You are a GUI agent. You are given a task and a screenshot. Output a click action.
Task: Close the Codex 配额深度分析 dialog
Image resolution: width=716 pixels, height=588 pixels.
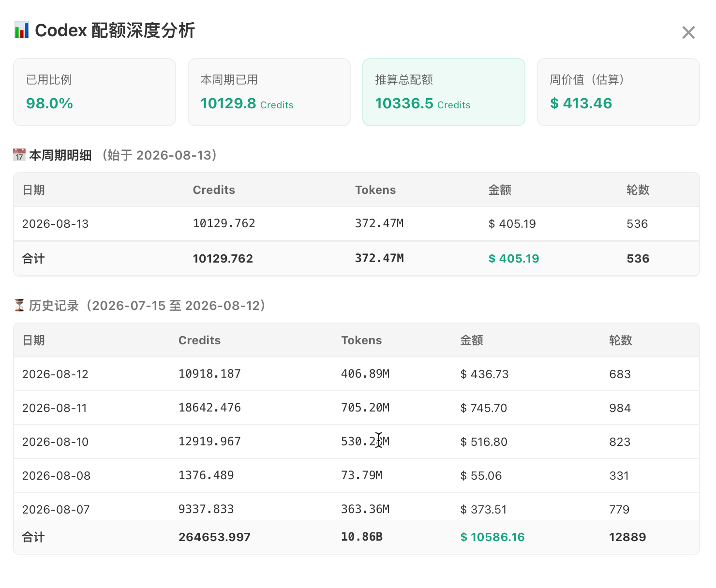pyautogui.click(x=688, y=32)
